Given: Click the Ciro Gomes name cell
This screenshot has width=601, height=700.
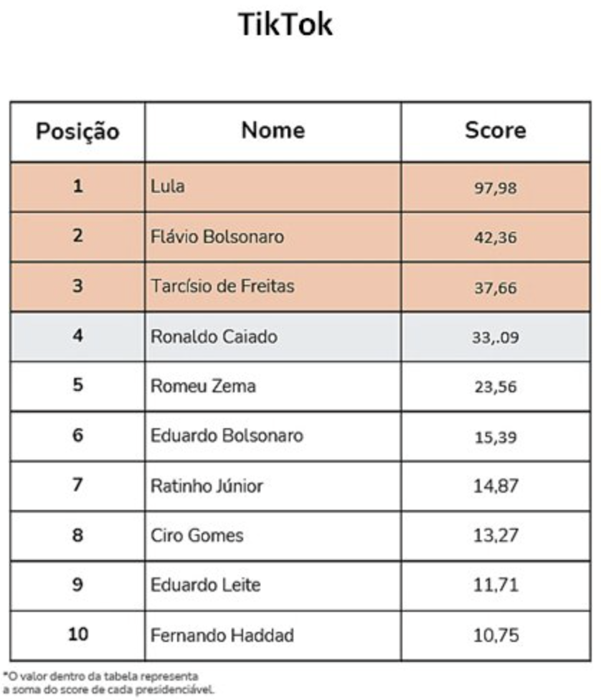Looking at the screenshot, I should point(197,536).
